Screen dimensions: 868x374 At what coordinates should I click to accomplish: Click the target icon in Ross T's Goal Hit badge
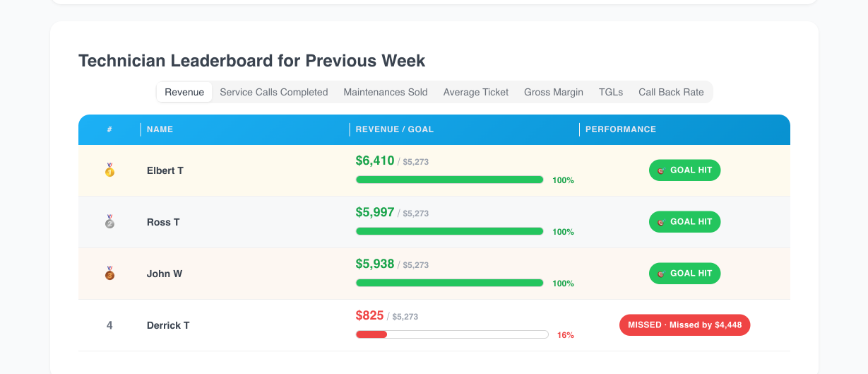pos(661,222)
